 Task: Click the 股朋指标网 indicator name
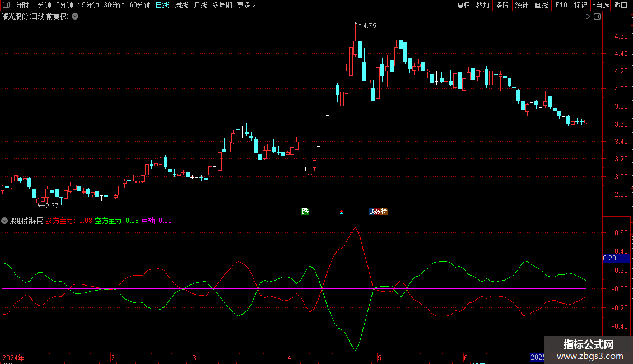point(27,221)
